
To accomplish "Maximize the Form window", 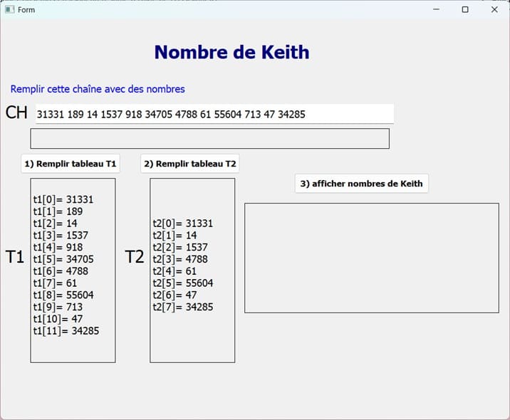I will tap(465, 9).
